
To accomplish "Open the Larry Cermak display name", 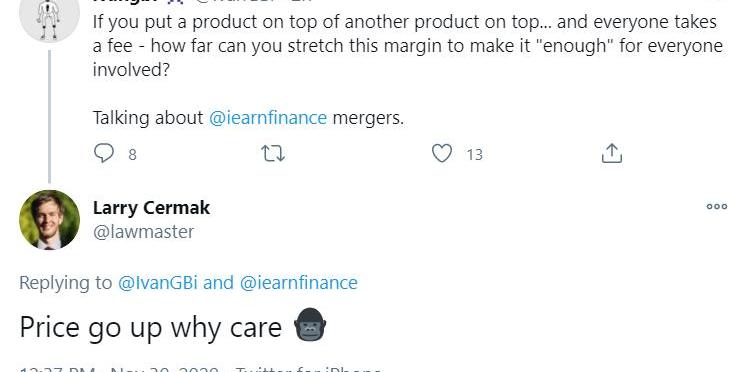I will (x=151, y=208).
